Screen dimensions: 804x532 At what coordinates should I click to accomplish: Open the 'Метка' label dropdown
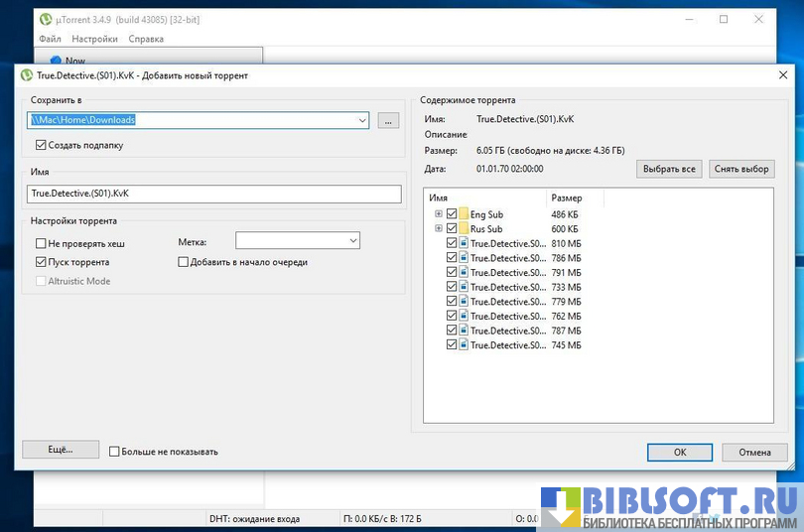[353, 241]
